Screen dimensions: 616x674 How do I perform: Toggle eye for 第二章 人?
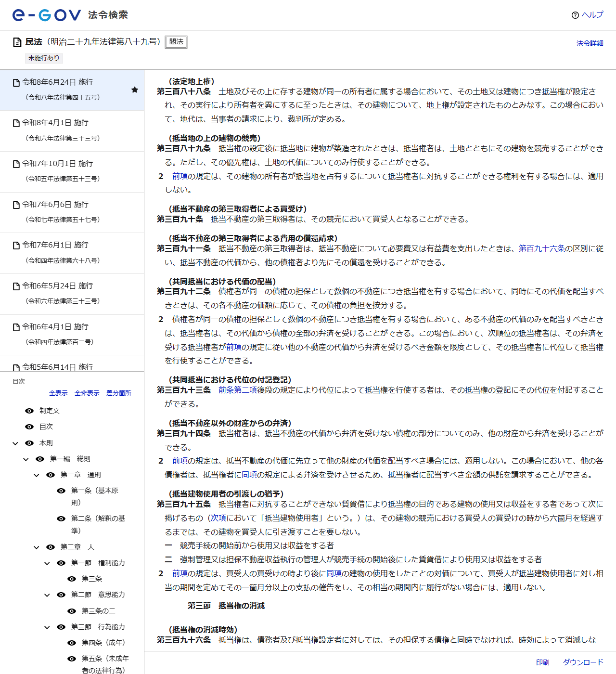pos(51,547)
